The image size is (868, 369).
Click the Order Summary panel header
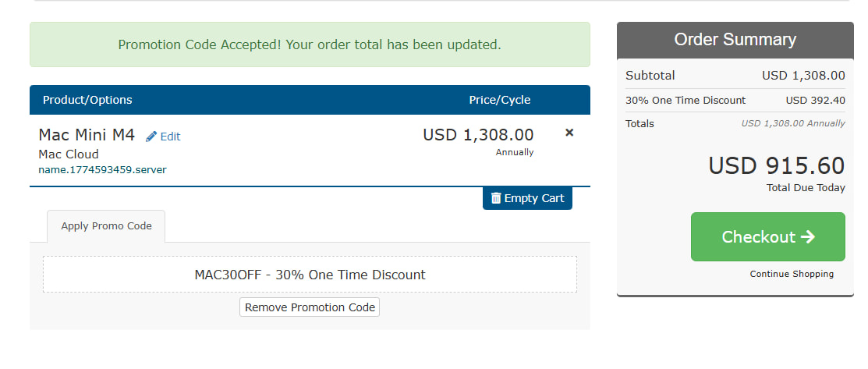point(735,40)
